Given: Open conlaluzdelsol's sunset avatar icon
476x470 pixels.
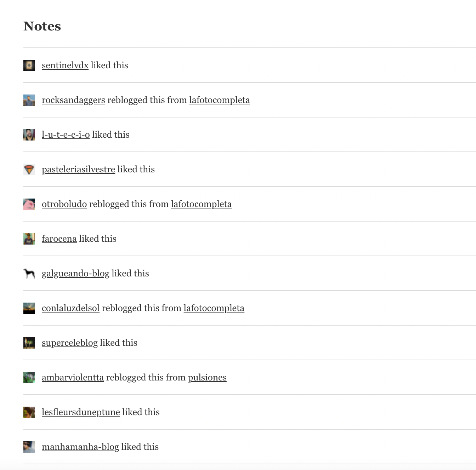Looking at the screenshot, I should pyautogui.click(x=29, y=308).
